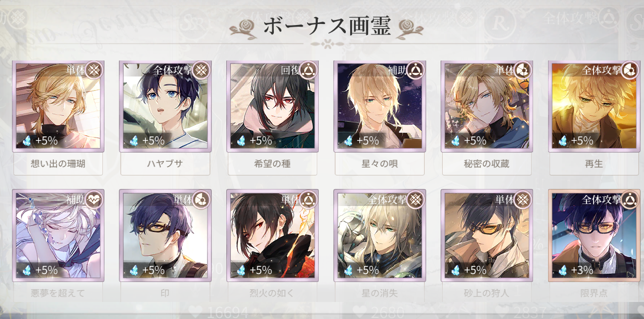644x319 pixels.
Task: Click the attribute icon on 砂上の狩人 card
Action: pyautogui.click(x=523, y=199)
